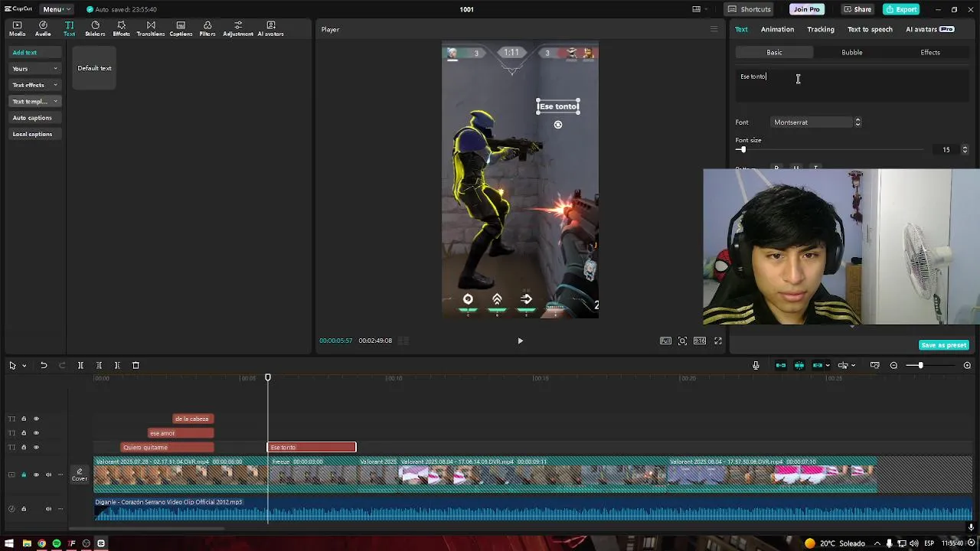The image size is (980, 551).
Task: Mute the Diganle audio track
Action: click(x=48, y=509)
